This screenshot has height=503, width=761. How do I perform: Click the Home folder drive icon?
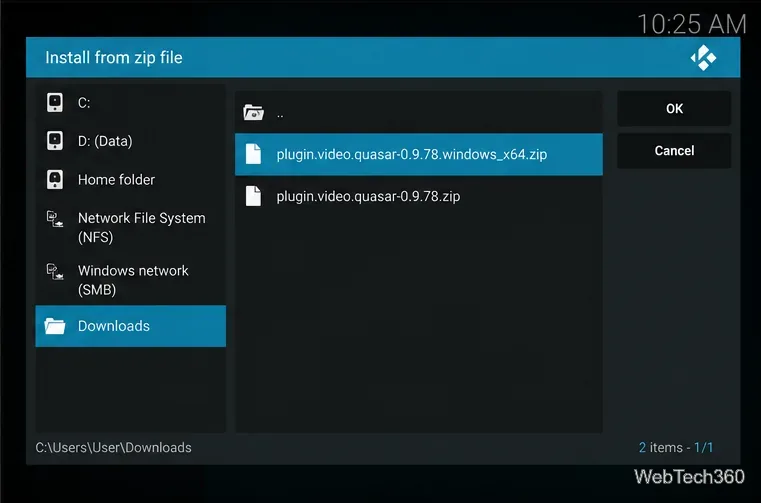(55, 179)
